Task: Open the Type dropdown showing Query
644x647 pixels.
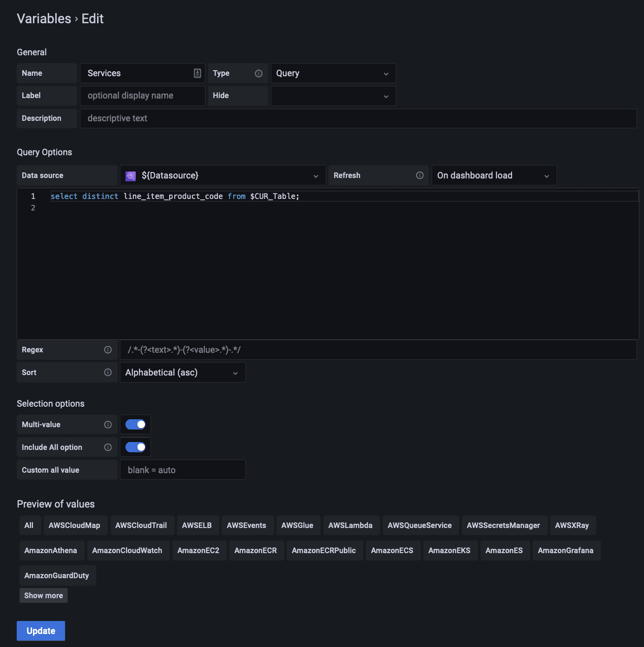Action: (333, 73)
